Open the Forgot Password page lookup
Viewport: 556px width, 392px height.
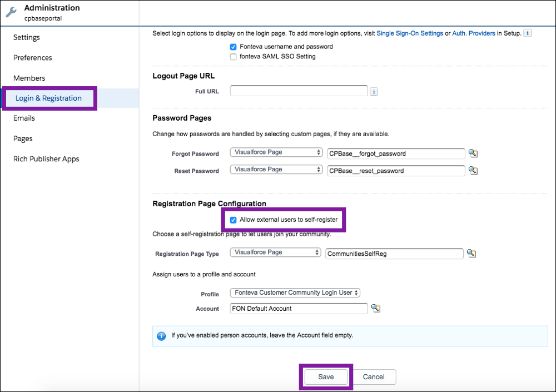pyautogui.click(x=472, y=153)
